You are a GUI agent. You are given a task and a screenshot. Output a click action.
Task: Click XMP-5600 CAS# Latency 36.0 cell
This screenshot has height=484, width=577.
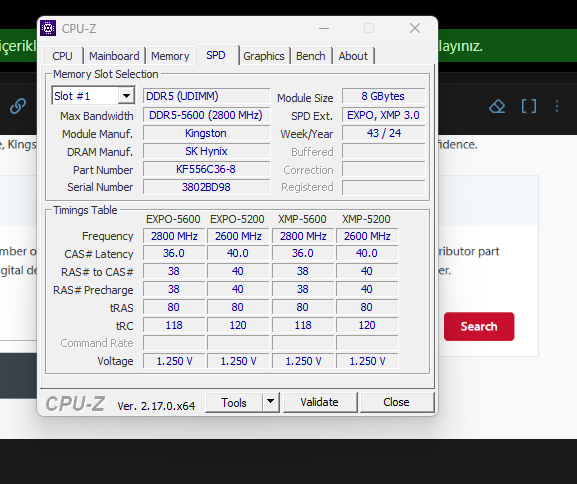303,253
